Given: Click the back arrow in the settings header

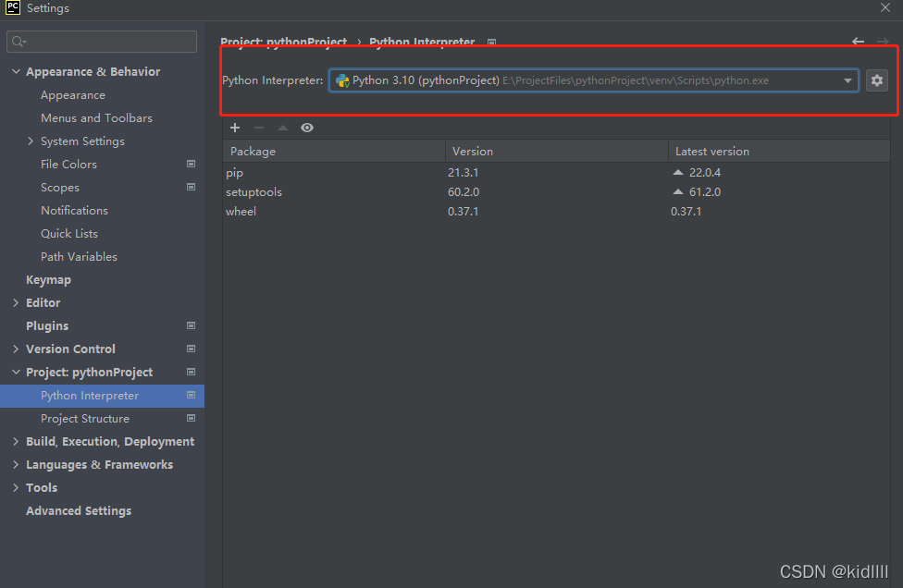Looking at the screenshot, I should click(858, 41).
